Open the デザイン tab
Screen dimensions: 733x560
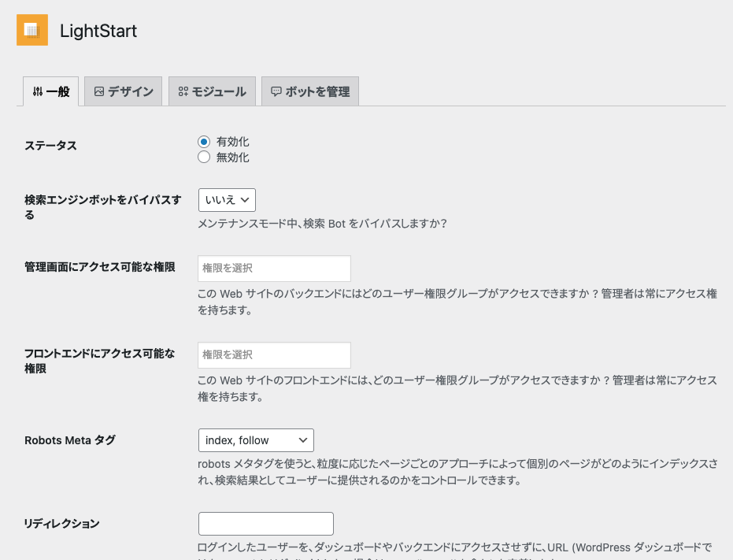click(x=124, y=91)
